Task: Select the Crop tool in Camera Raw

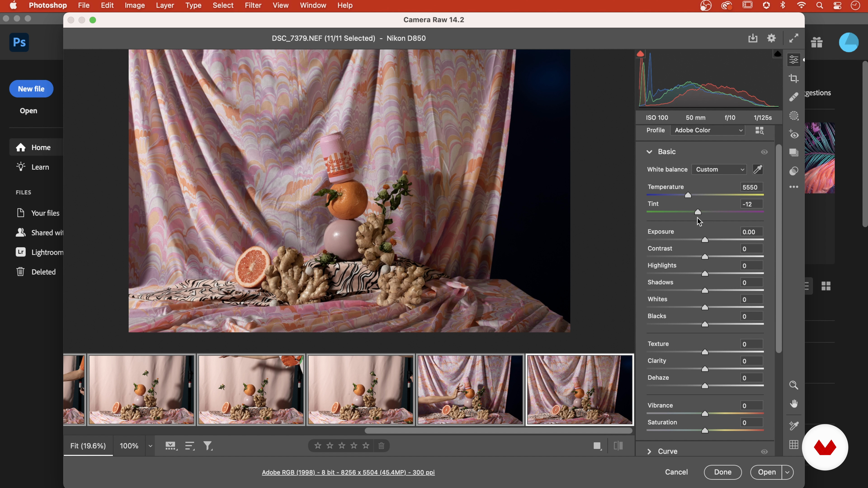Action: pos(794,78)
